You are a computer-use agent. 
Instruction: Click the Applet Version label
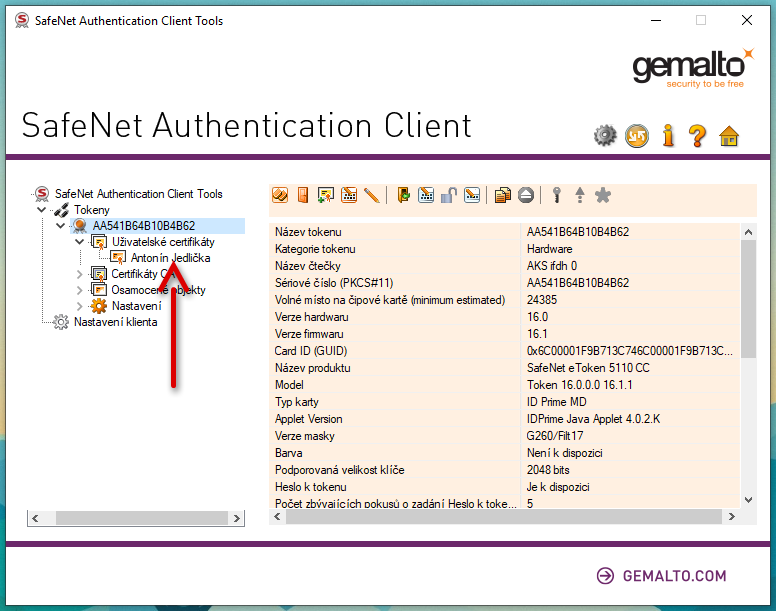click(x=308, y=419)
